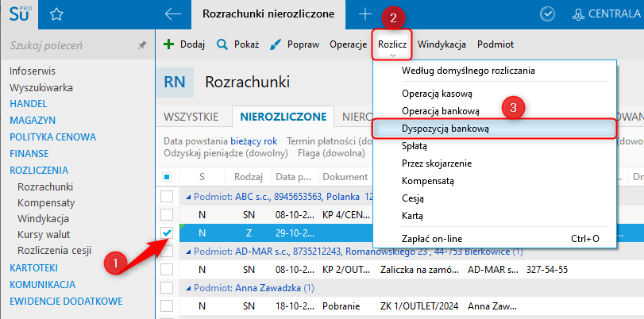Open Infoserwis in the sidebar

(33, 71)
